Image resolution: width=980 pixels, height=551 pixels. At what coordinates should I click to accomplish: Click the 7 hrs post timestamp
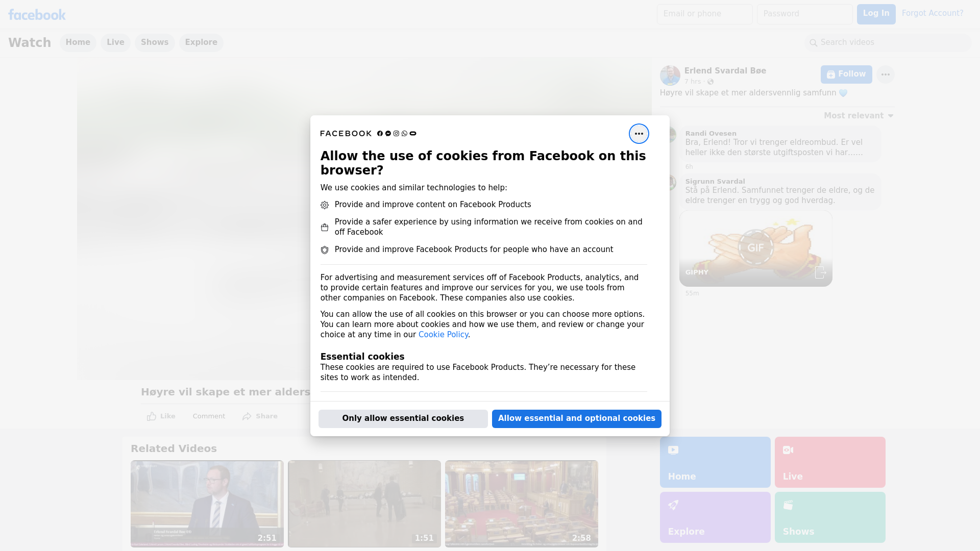692,82
